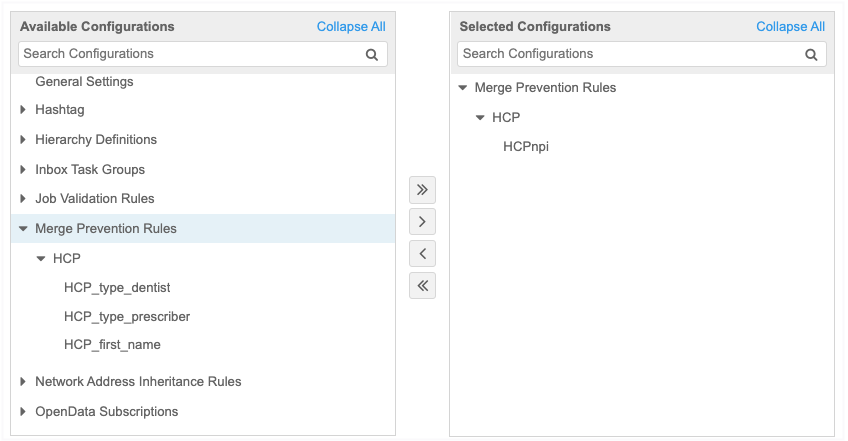Click Collapse All in Selected Configurations

[790, 27]
